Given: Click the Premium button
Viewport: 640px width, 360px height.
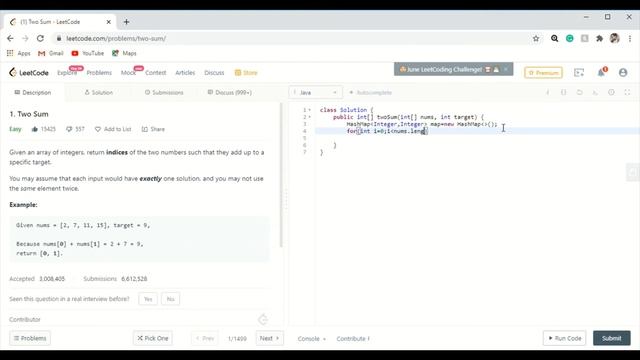Looking at the screenshot, I should tap(543, 73).
